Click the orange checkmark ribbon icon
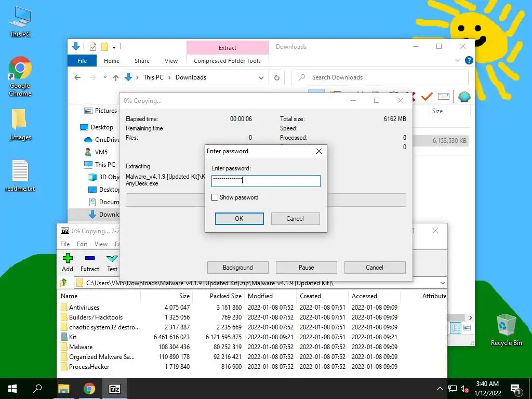Viewport: 532px width, 399px height. click(x=427, y=96)
